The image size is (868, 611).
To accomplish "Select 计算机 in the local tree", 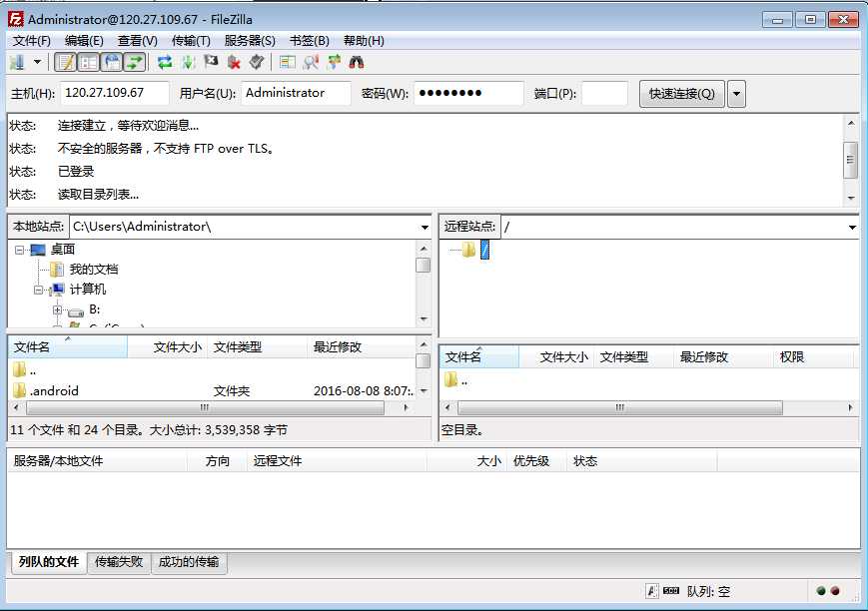I will pos(88,290).
